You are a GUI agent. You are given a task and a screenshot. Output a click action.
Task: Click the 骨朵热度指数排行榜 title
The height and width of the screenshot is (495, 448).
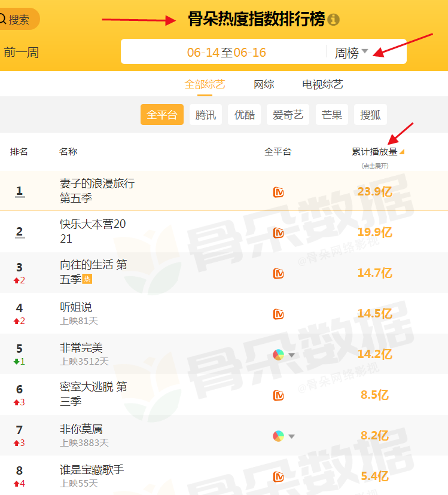(257, 19)
